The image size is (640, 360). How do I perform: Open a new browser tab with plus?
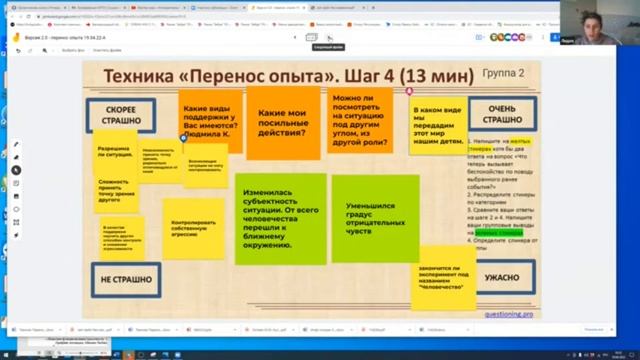point(373,8)
